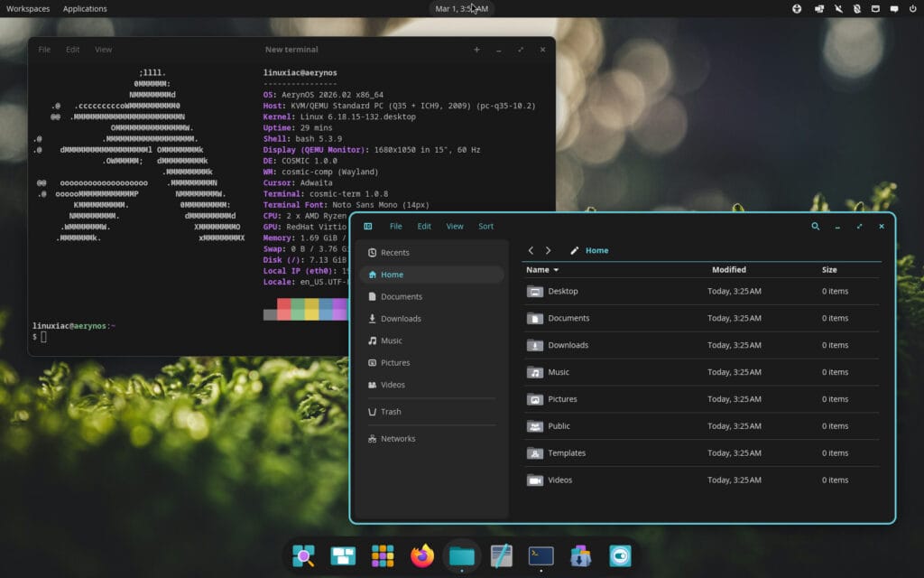Click the power icon in the system tray
The width and height of the screenshot is (924, 578).
click(x=913, y=8)
